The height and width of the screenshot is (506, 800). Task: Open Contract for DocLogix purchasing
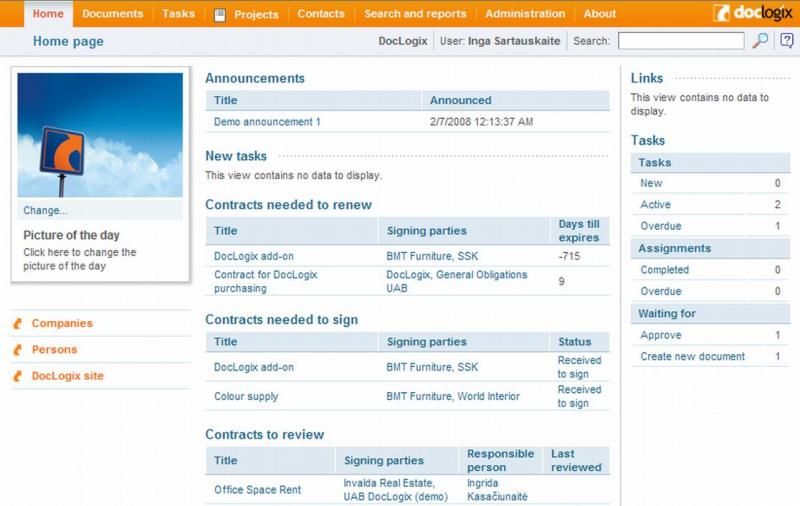coord(265,281)
